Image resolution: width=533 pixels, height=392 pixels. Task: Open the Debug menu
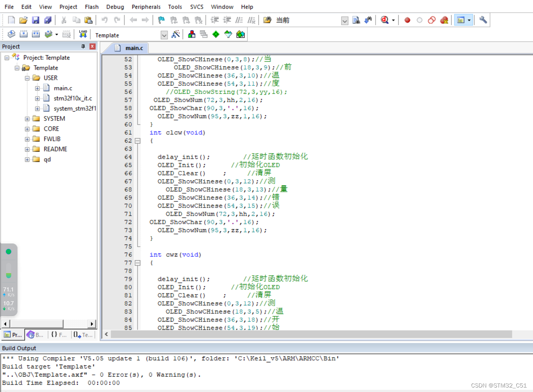tap(115, 7)
